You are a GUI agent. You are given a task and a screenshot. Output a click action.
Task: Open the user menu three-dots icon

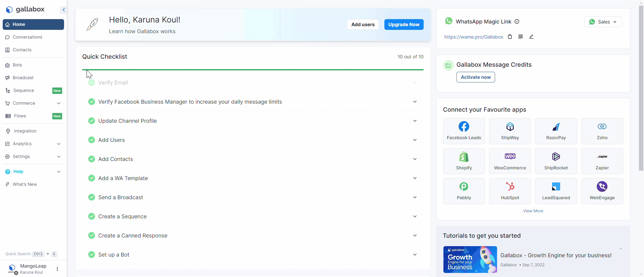[x=57, y=269]
